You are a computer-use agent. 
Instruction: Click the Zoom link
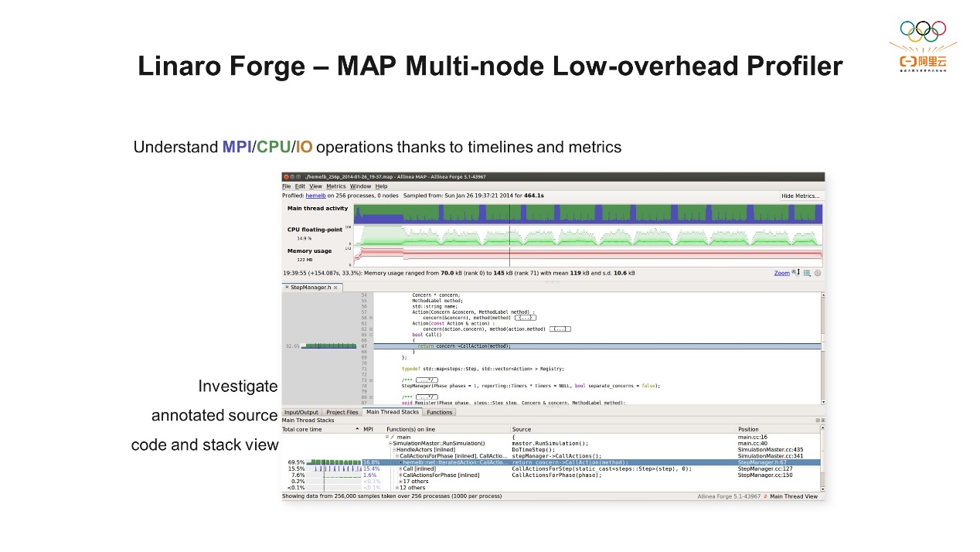[781, 273]
